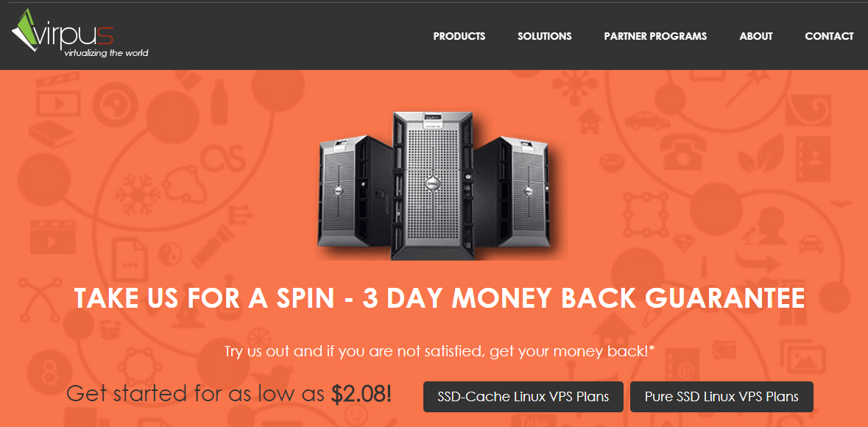This screenshot has width=868, height=427.
Task: Click the Superman shield background icon
Action: point(685,242)
